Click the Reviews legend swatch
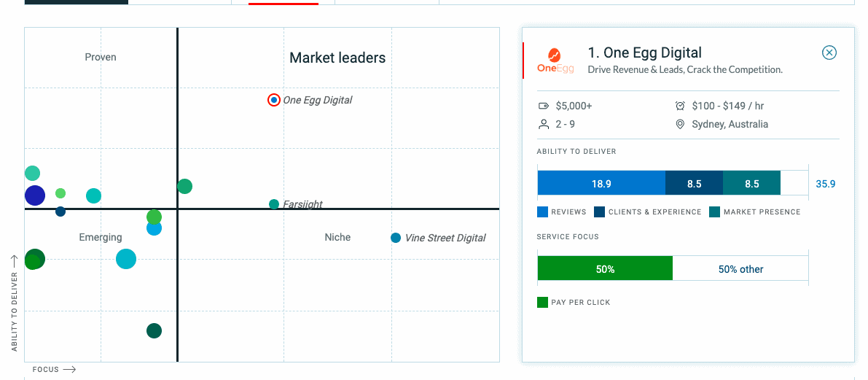Screen dimensions: 868x380 tap(542, 212)
